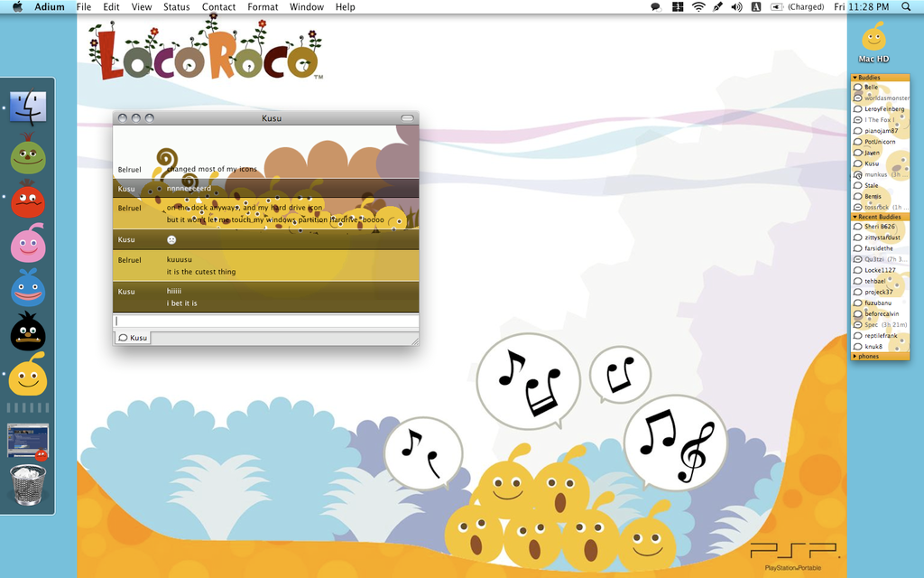This screenshot has width=924, height=578.
Task: Select idle buddy munkus in the list
Action: pos(881,174)
